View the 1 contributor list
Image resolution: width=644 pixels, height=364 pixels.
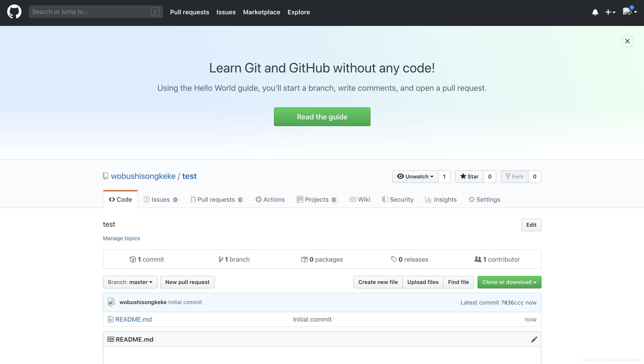tap(497, 259)
